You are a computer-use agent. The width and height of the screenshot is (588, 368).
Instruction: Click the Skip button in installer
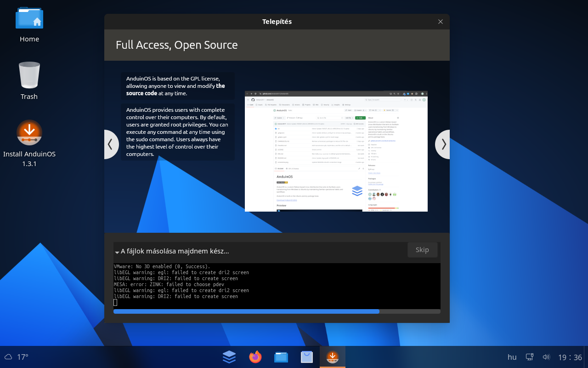coord(422,250)
